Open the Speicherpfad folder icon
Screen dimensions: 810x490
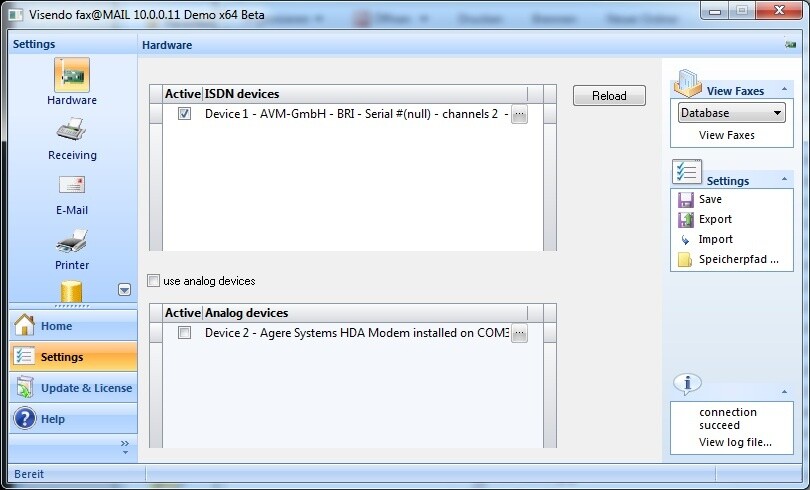685,260
